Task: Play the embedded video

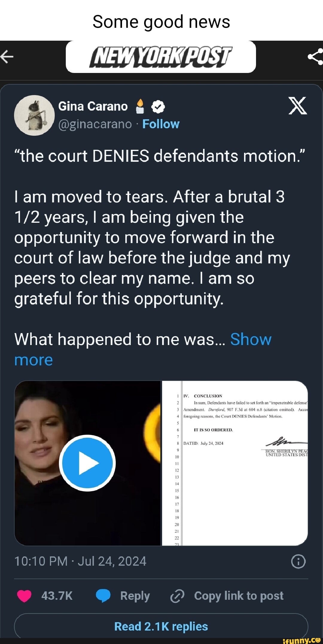Action: tap(87, 463)
